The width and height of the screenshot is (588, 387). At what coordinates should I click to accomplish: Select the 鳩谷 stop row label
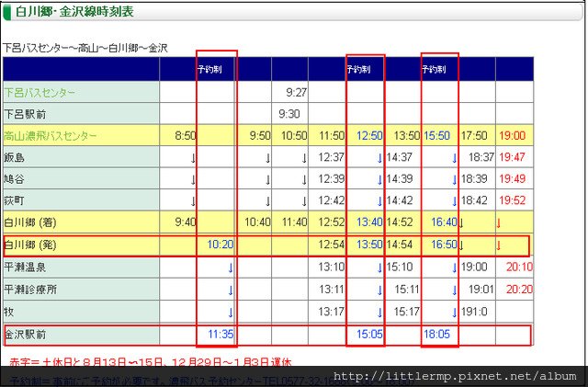click(15, 179)
